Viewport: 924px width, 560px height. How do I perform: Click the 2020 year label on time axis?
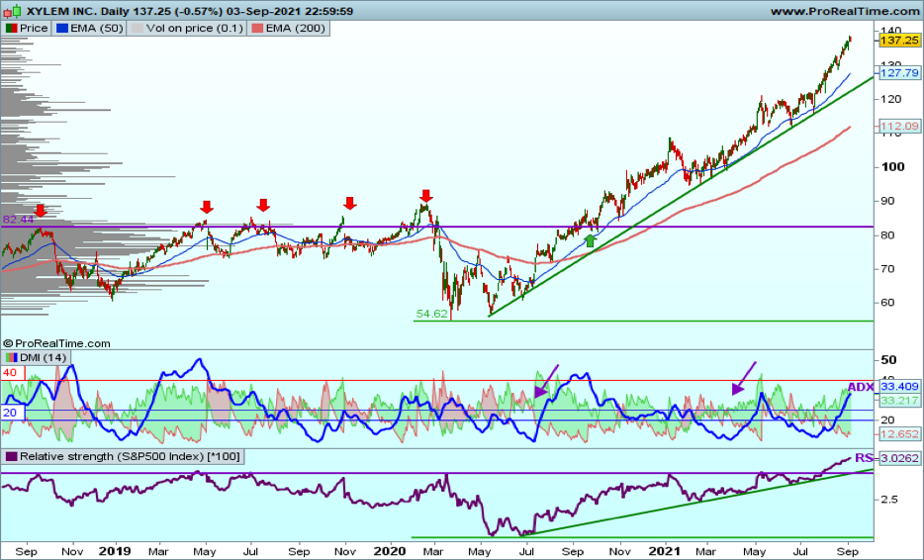coord(390,552)
